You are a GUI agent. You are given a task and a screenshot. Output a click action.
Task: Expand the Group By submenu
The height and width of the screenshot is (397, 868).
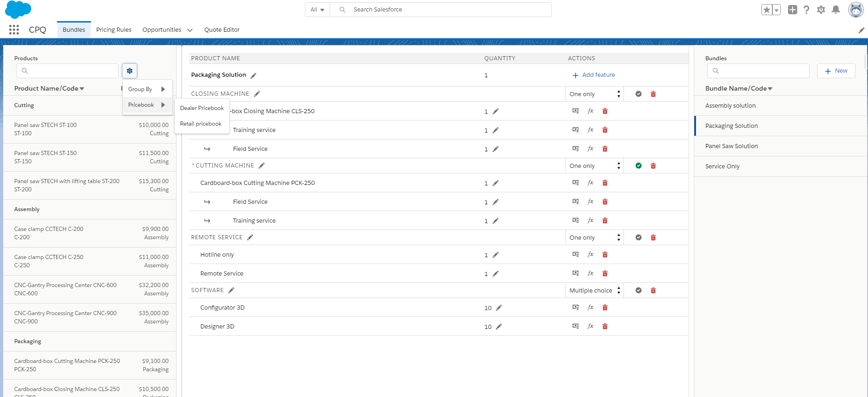coord(147,89)
